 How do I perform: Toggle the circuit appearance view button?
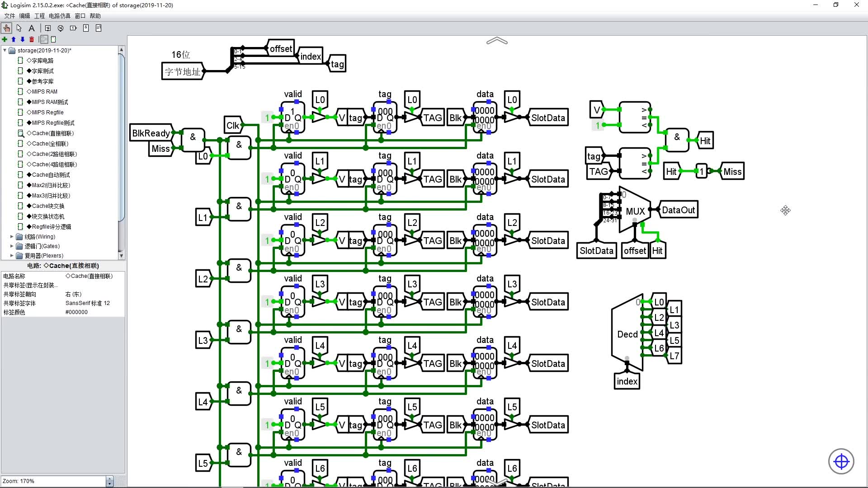click(x=53, y=39)
